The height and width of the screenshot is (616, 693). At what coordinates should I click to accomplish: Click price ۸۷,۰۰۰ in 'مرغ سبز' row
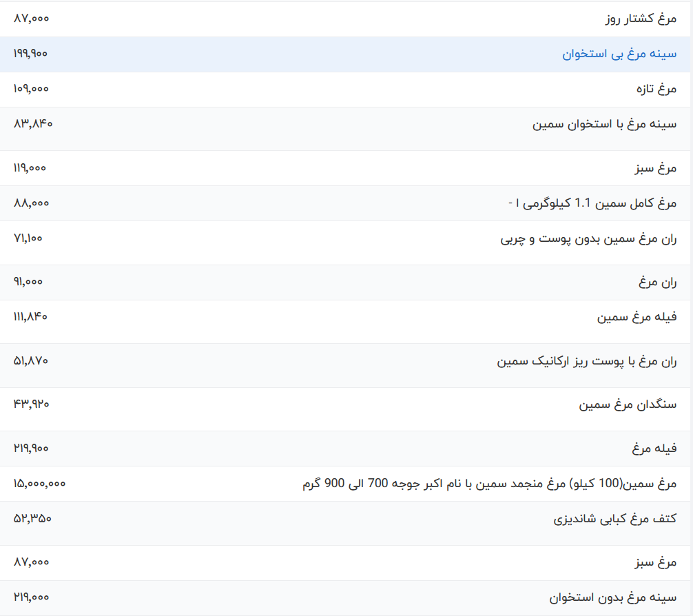(32, 562)
